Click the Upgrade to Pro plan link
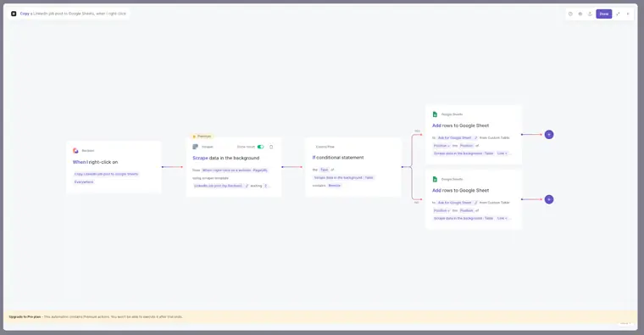 (x=25, y=317)
